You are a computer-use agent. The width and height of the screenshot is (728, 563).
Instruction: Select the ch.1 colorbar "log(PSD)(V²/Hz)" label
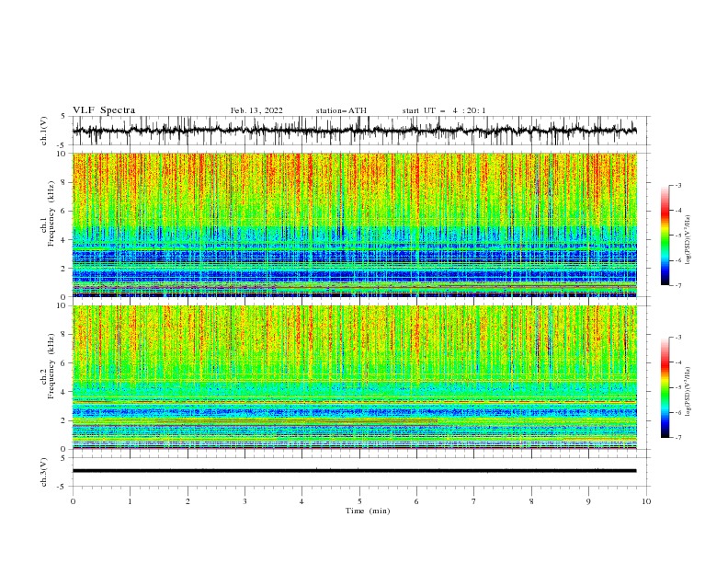(688, 240)
